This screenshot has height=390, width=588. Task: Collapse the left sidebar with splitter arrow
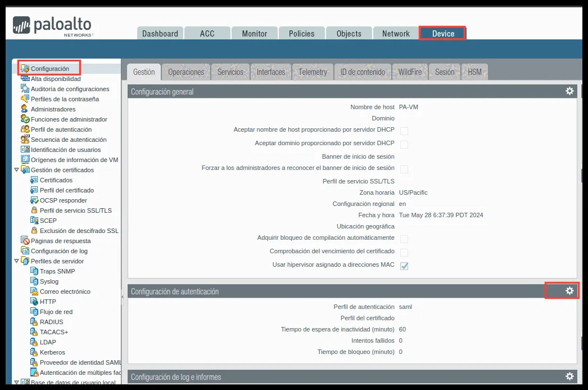(122, 297)
